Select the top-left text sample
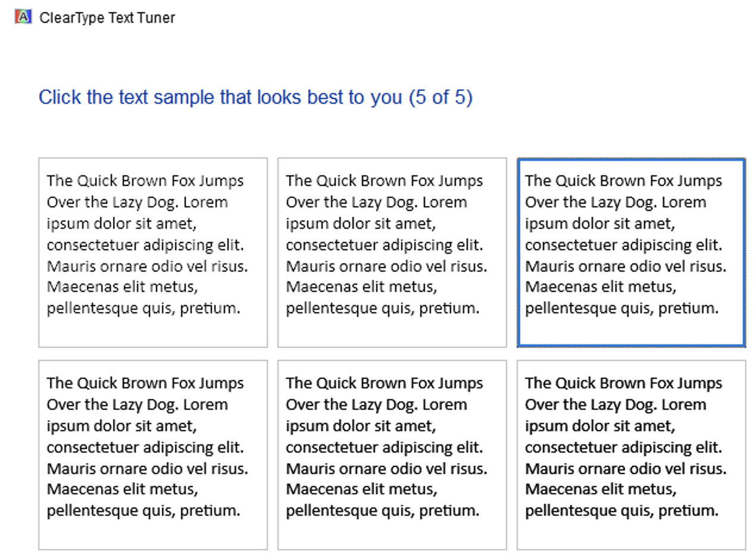This screenshot has height=560, width=756. coord(152,252)
